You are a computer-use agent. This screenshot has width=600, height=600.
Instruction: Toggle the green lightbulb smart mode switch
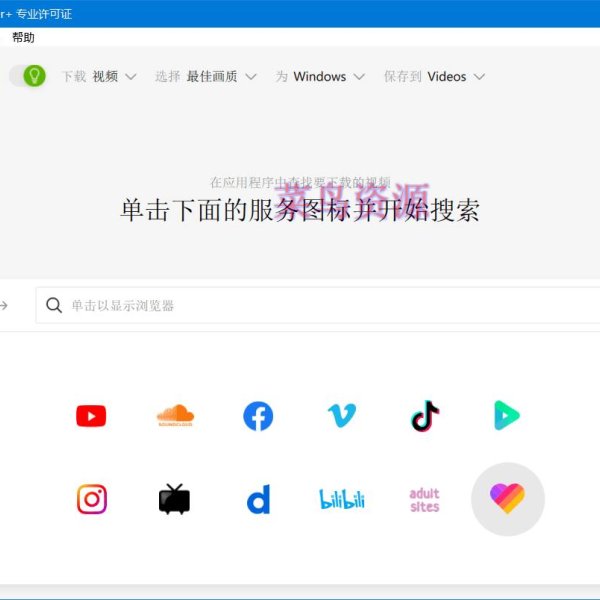tap(28, 76)
